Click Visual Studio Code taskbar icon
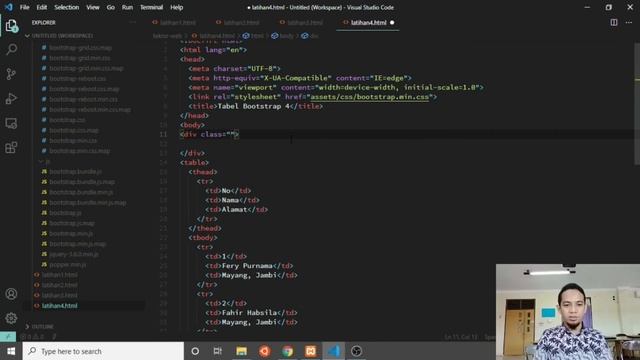The image size is (640, 360). point(333,351)
